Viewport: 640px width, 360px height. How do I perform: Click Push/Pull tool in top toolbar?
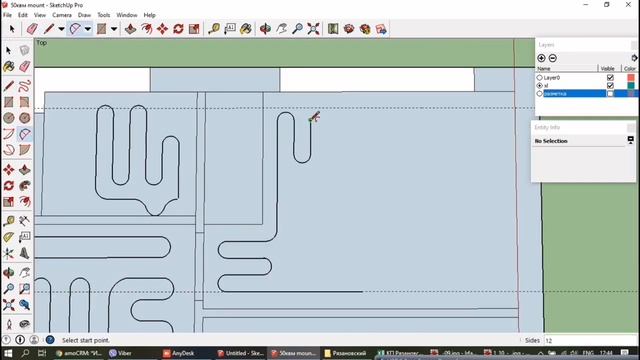point(131,29)
